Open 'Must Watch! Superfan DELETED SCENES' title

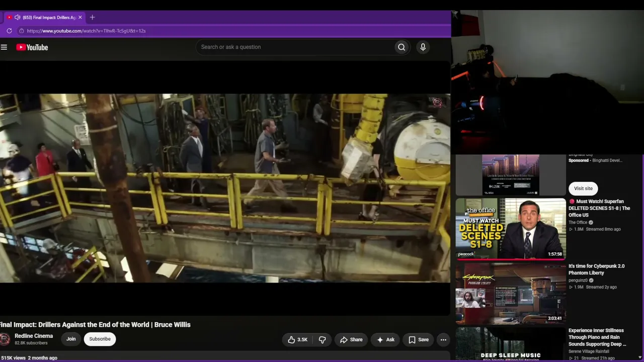coord(599,208)
